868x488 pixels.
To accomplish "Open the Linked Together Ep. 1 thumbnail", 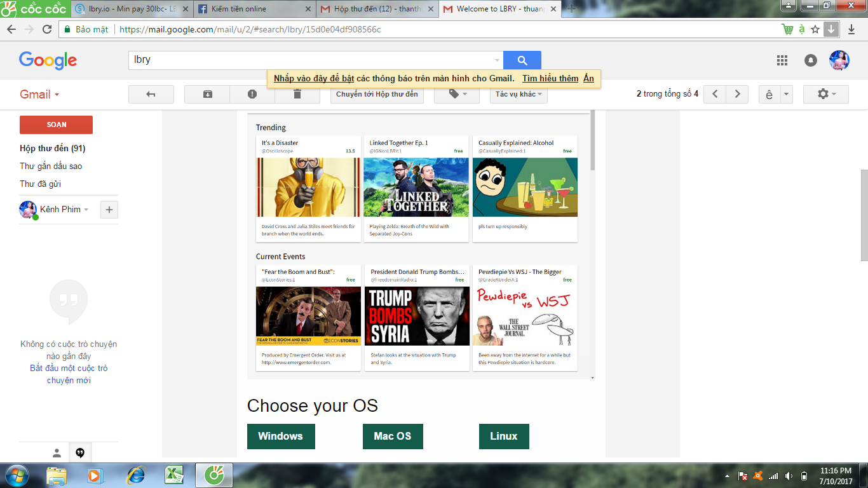I will [x=416, y=187].
